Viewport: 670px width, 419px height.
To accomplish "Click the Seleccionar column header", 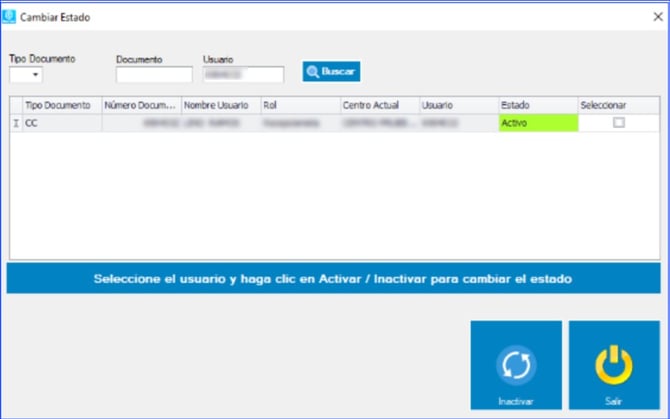I will pos(617,105).
